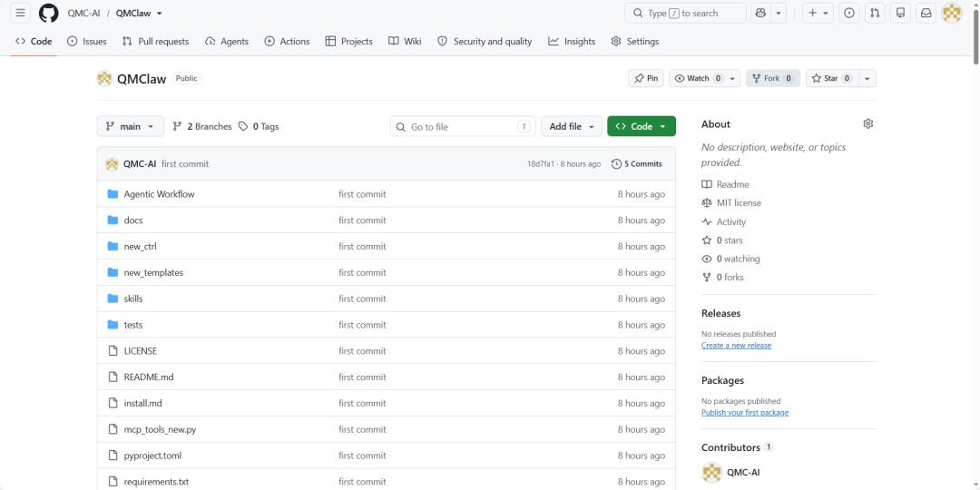Click the QMC-AI avatar in commit row
This screenshot has width=980, height=490.
pos(112,164)
